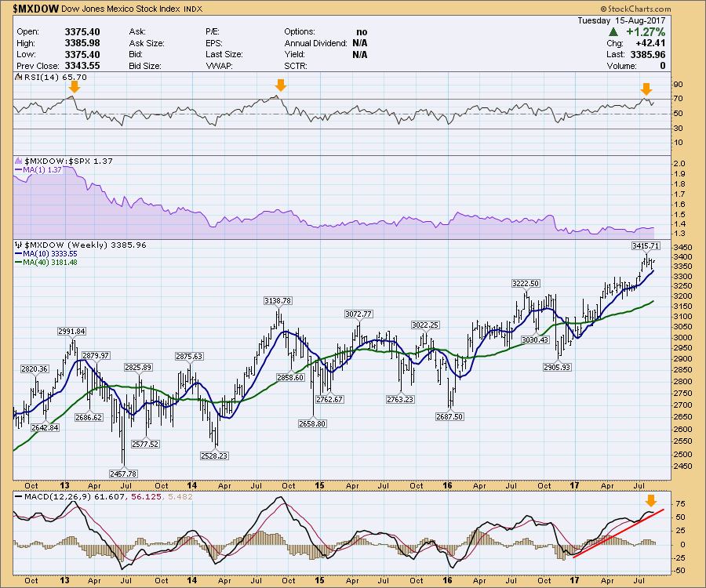Click the 2577.52 low price label

[x=145, y=444]
